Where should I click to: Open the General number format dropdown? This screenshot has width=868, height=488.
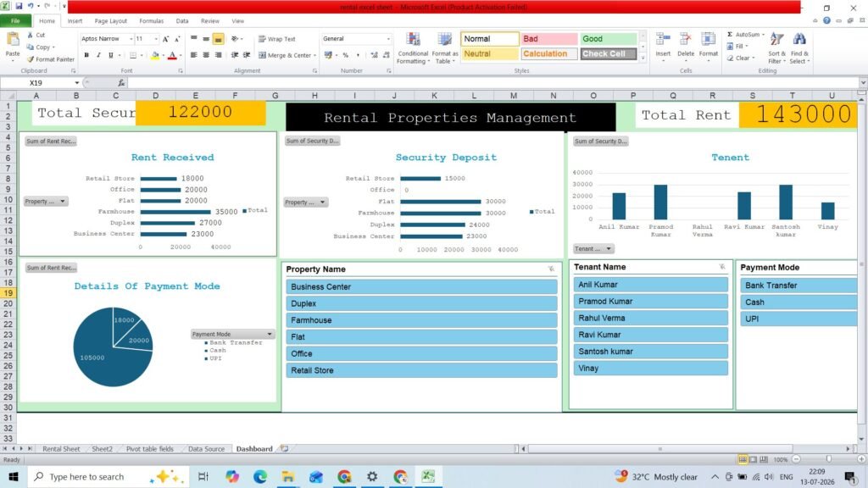click(388, 39)
